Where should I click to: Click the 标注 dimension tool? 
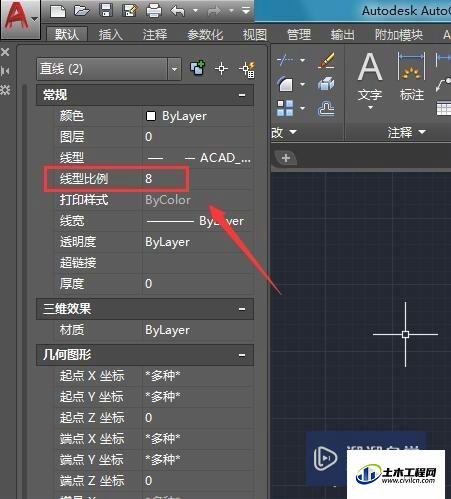point(412,77)
